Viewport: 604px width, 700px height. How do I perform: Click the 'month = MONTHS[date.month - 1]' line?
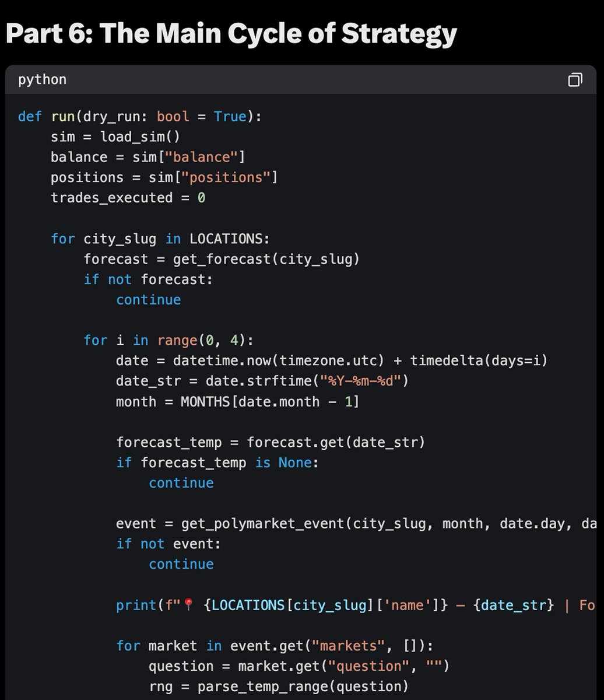[x=238, y=401]
